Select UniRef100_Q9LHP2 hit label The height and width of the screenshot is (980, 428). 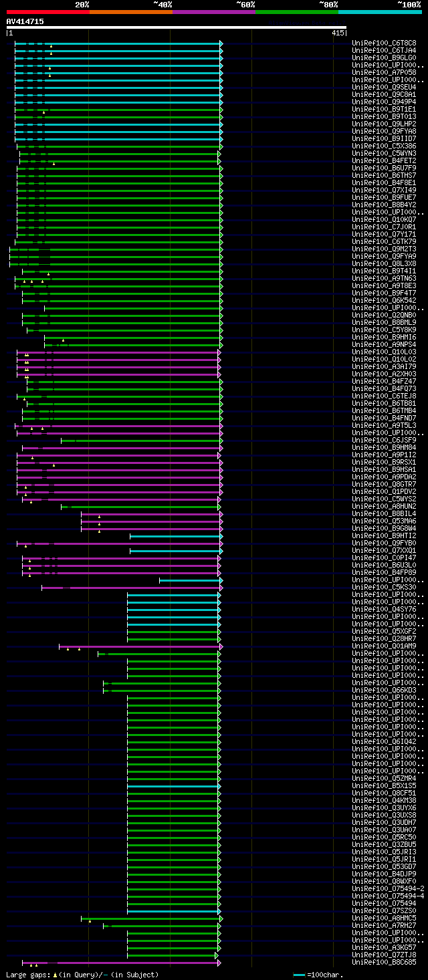[x=385, y=124]
